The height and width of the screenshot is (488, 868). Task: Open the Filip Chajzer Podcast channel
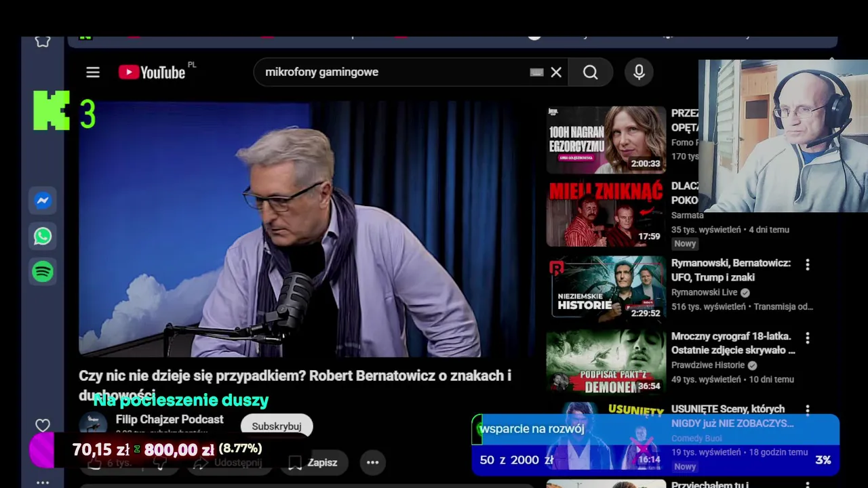(170, 420)
